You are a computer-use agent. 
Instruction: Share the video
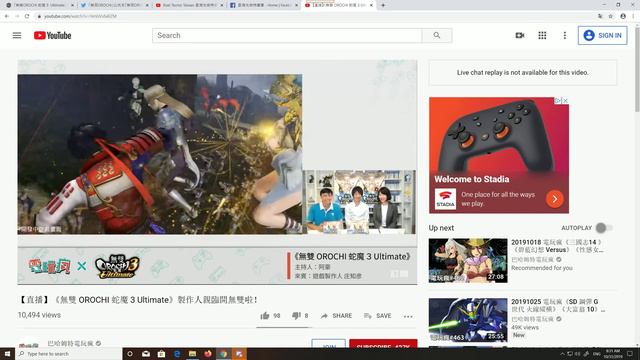tap(336, 316)
